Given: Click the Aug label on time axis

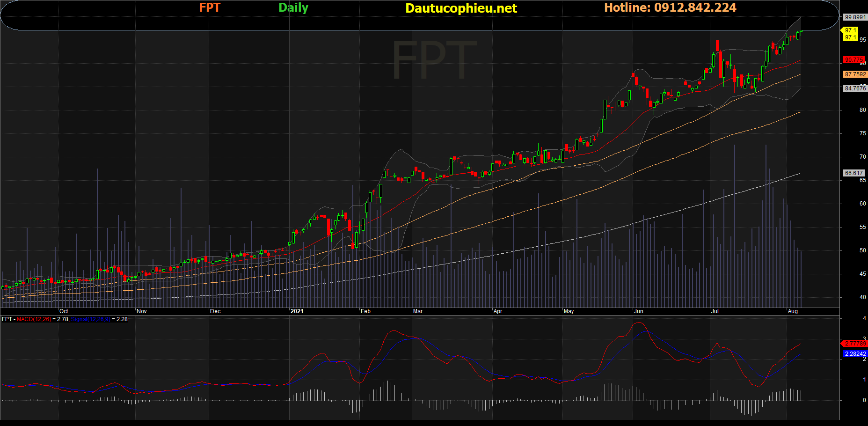Looking at the screenshot, I should coord(793,311).
